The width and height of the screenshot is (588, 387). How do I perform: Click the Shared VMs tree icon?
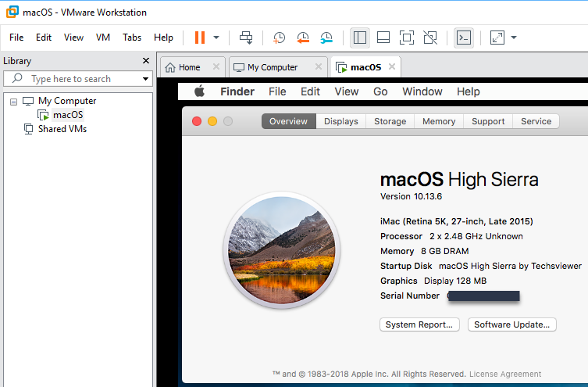[x=28, y=129]
